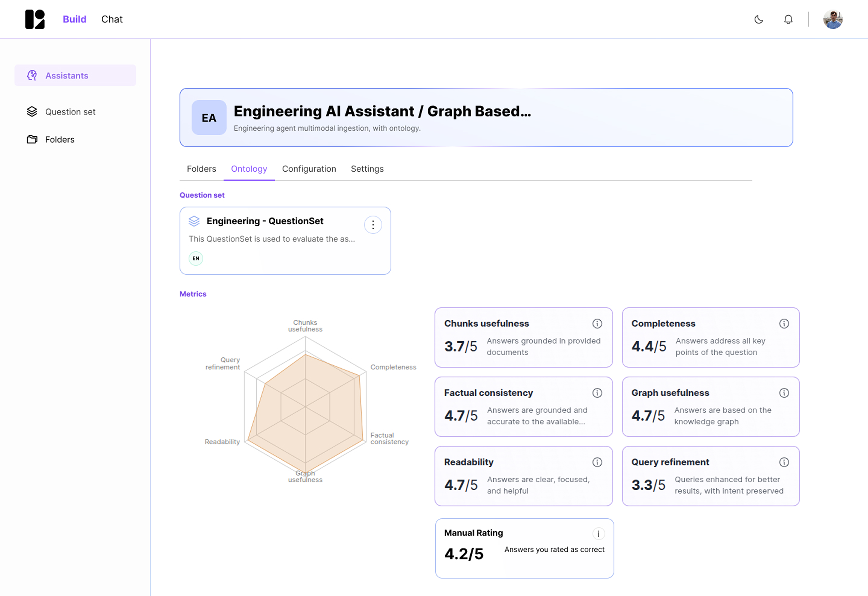The height and width of the screenshot is (596, 868).
Task: Switch to the Configuration tab
Action: pyautogui.click(x=309, y=169)
